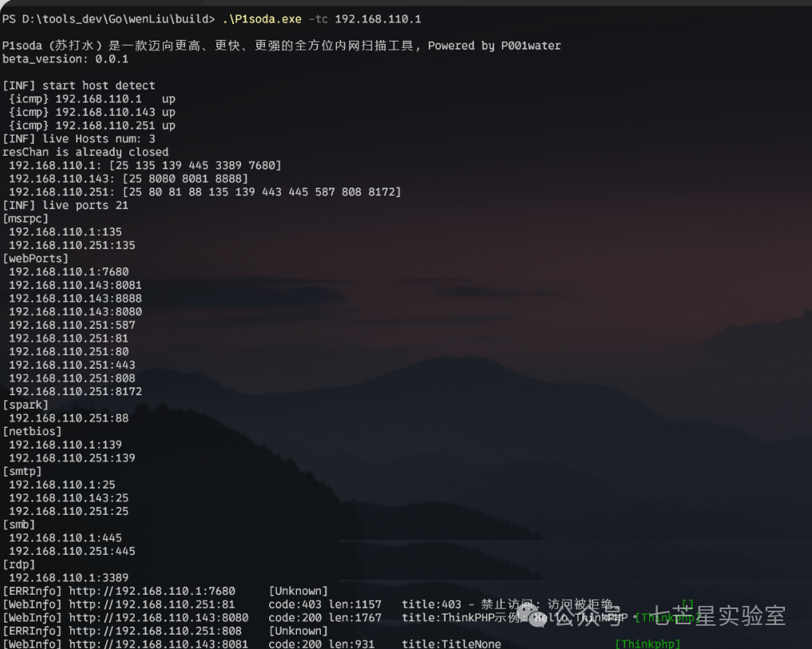Click the '[rdp]' section header
Image resolution: width=812 pixels, height=649 pixels.
pos(18,564)
